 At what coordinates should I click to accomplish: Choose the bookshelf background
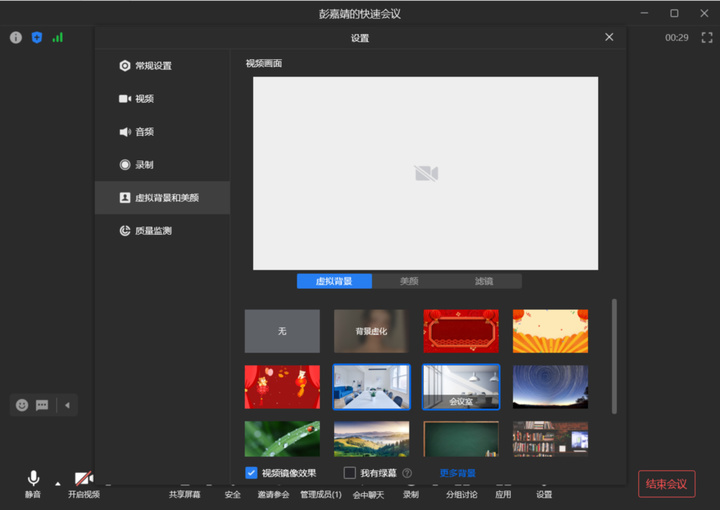point(550,439)
